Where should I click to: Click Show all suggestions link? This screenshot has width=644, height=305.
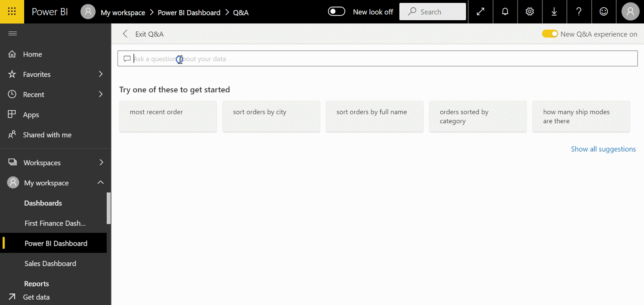coord(603,149)
